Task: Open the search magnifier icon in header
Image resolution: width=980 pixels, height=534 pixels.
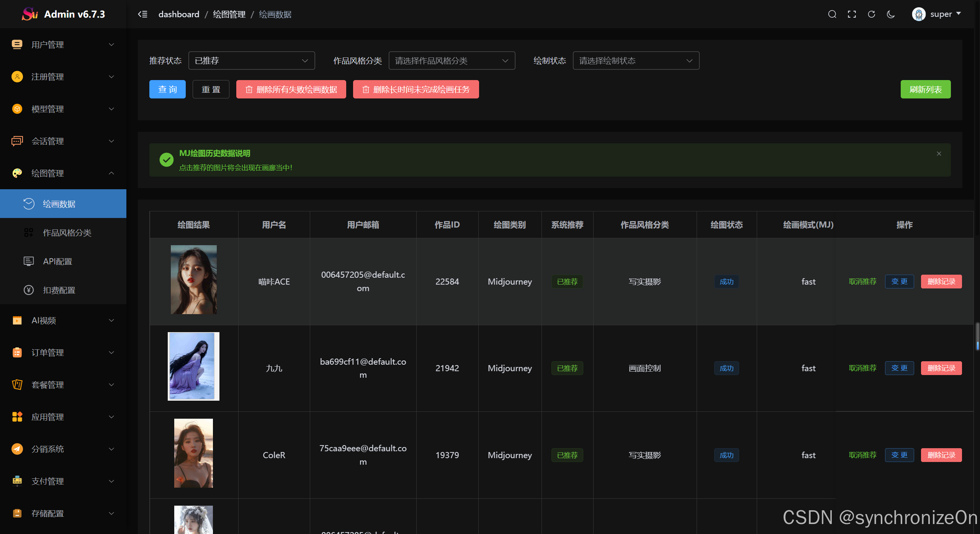Action: [x=832, y=14]
